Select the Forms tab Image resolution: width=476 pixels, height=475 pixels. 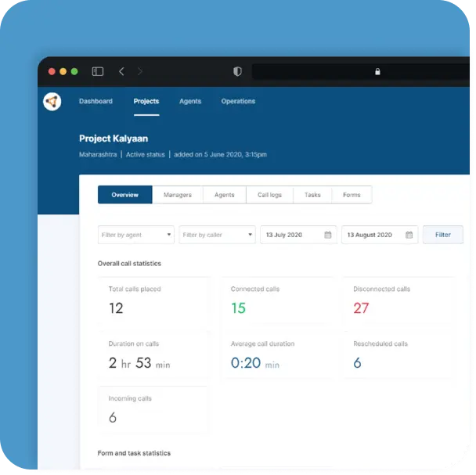coord(352,195)
